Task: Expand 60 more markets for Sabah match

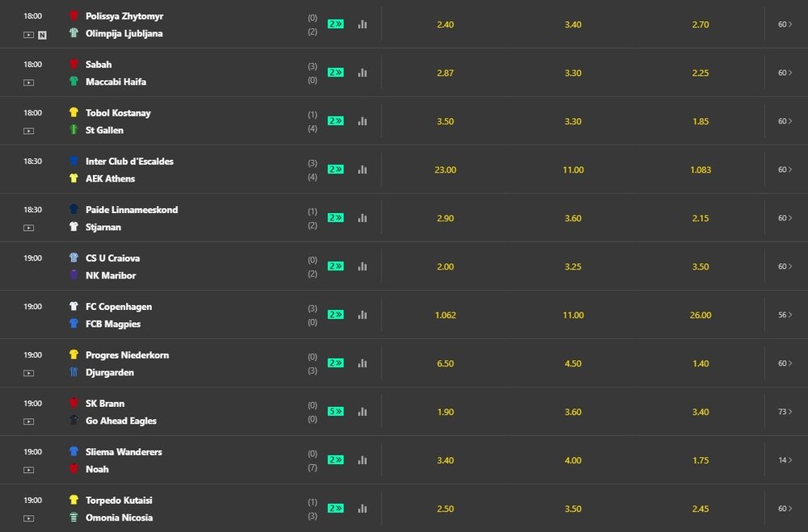Action: tap(783, 73)
